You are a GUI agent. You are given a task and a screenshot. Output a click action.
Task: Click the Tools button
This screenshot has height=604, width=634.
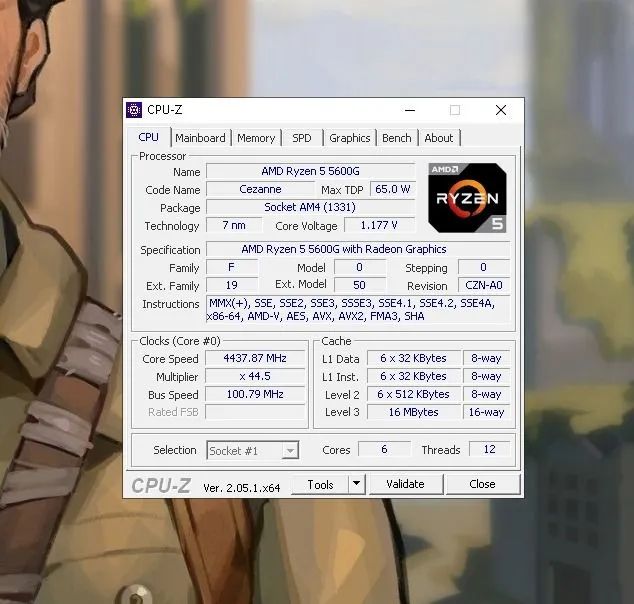320,484
